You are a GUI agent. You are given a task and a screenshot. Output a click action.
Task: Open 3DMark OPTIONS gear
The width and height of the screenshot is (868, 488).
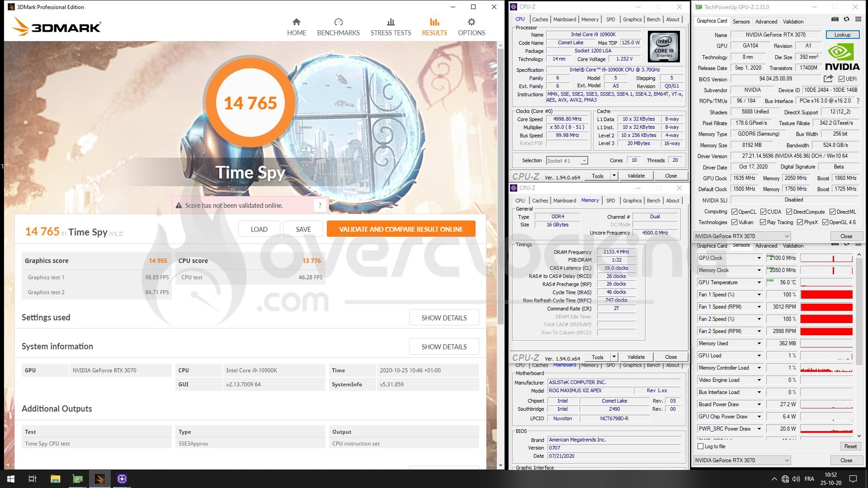click(472, 27)
